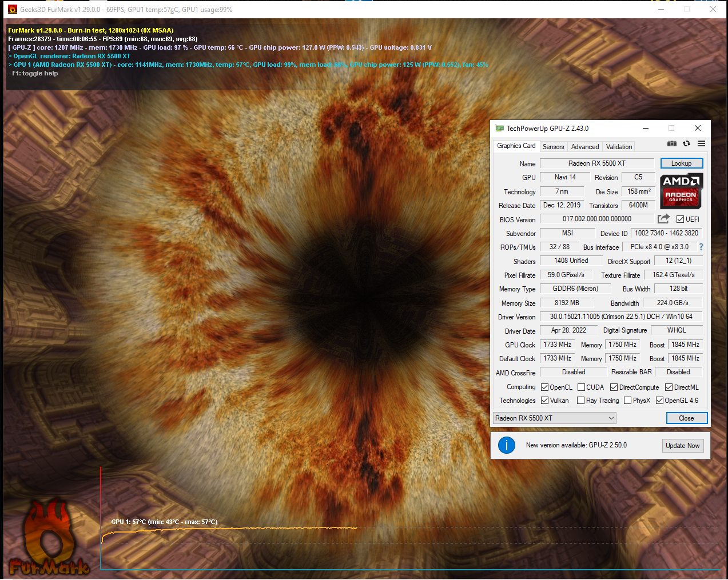Screen dimensions: 728x580
Task: Click the refresh icon in GPU-Z
Action: pyautogui.click(x=686, y=143)
